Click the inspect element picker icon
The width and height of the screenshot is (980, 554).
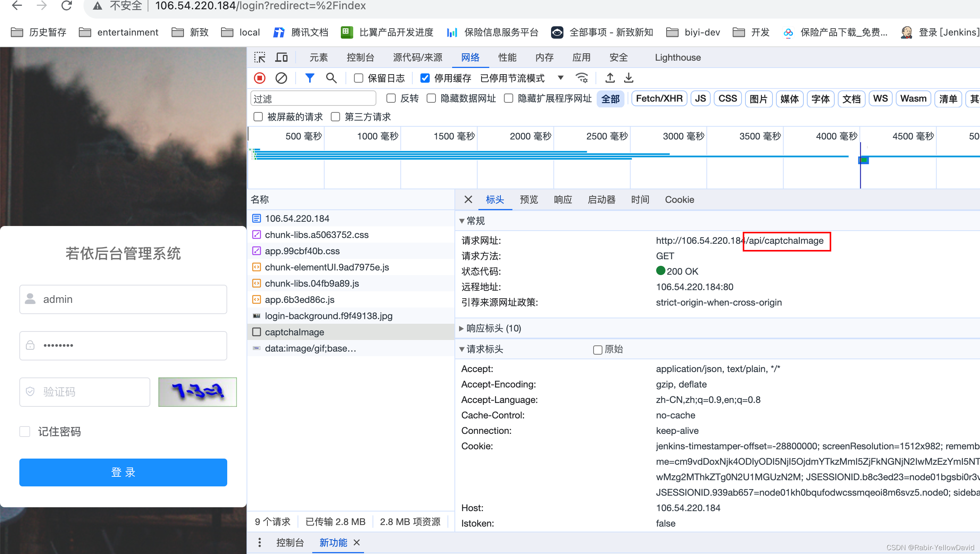(x=260, y=58)
